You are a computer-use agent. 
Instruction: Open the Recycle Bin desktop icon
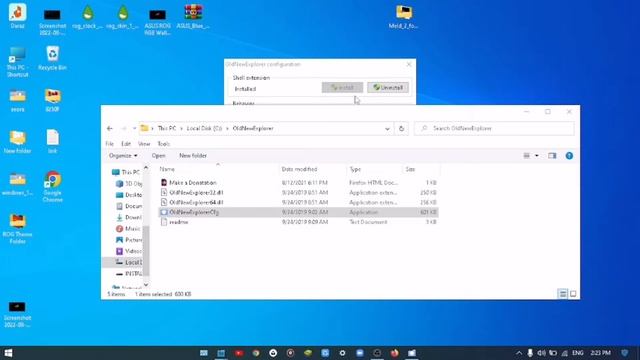click(52, 58)
